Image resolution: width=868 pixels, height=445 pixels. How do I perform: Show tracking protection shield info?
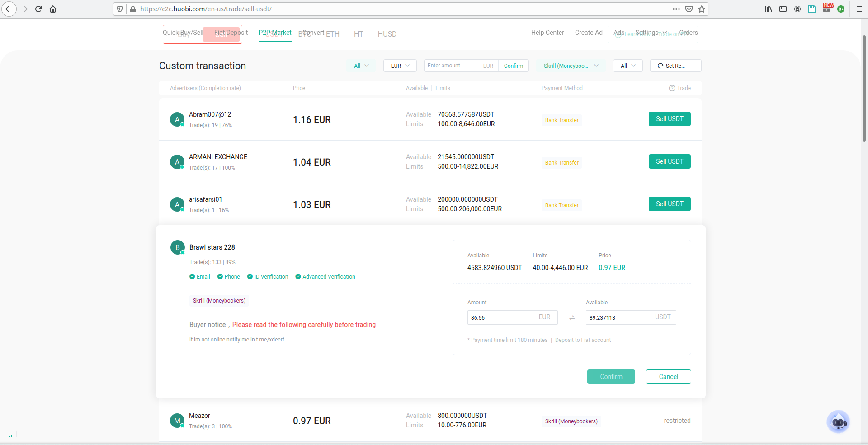click(x=120, y=9)
